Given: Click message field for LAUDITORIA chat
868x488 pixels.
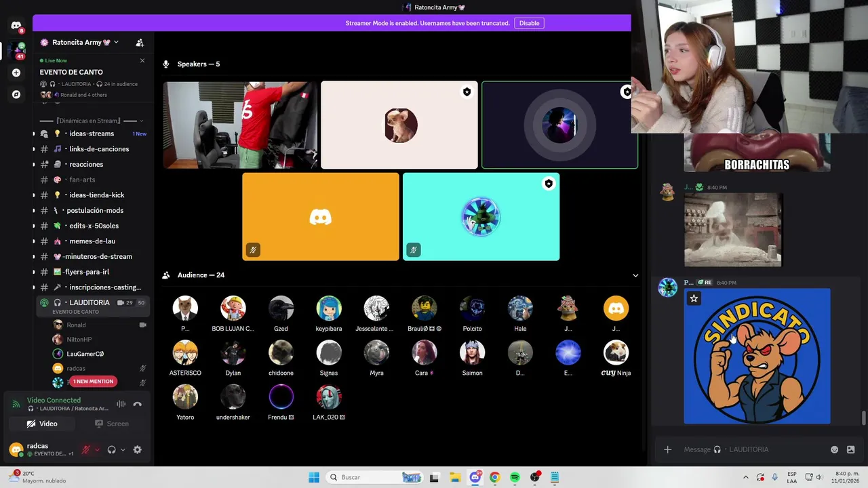Looking at the screenshot, I should [x=753, y=449].
